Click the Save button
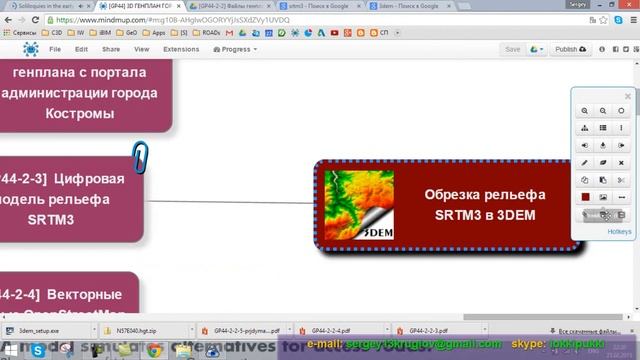The width and height of the screenshot is (640, 360). (x=513, y=49)
